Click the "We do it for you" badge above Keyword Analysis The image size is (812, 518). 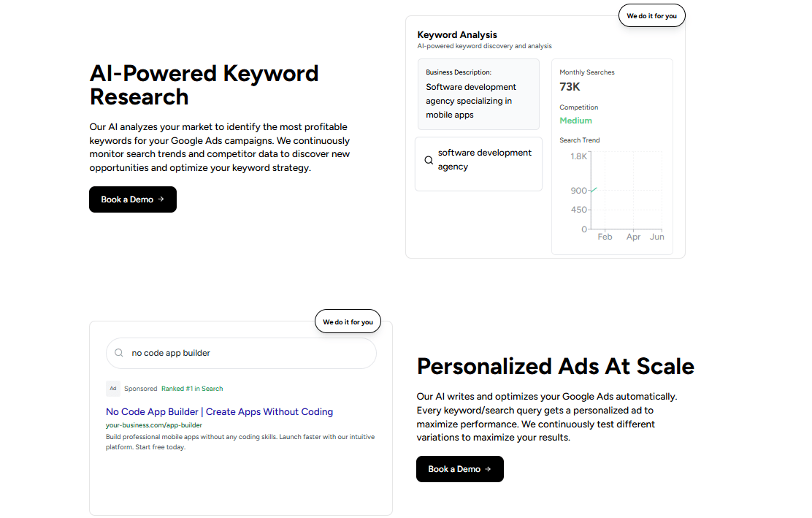pos(651,16)
